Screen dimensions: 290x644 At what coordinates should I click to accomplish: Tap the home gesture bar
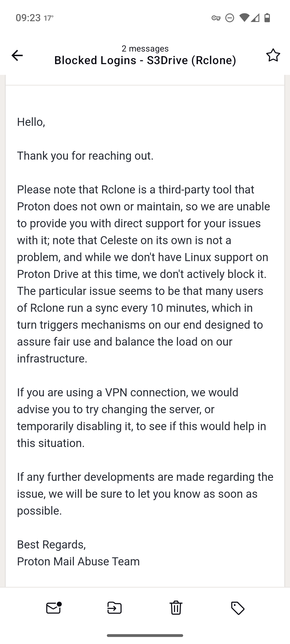[x=145, y=635]
